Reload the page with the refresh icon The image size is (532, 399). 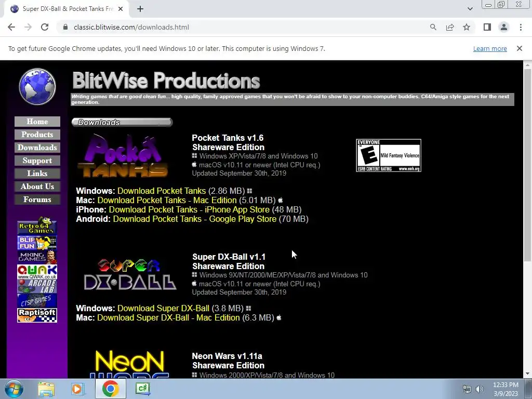pos(45,27)
